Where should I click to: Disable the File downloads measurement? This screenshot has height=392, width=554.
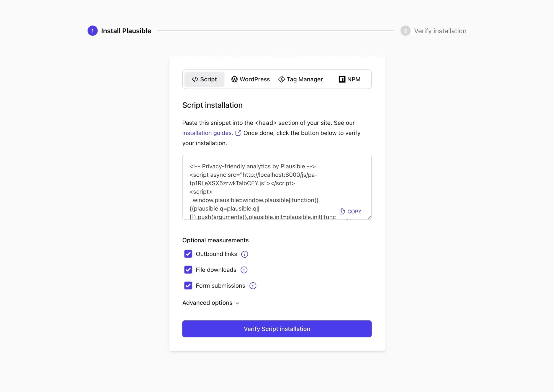[188, 270]
